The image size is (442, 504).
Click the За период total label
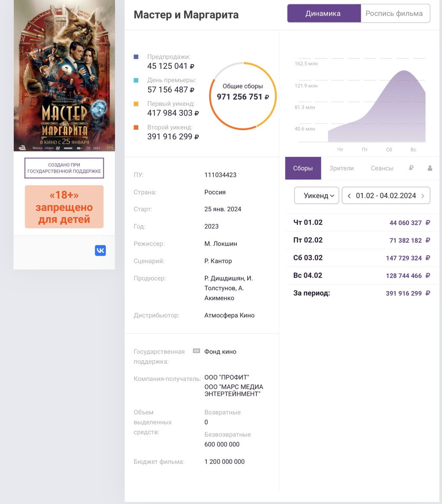coord(311,293)
